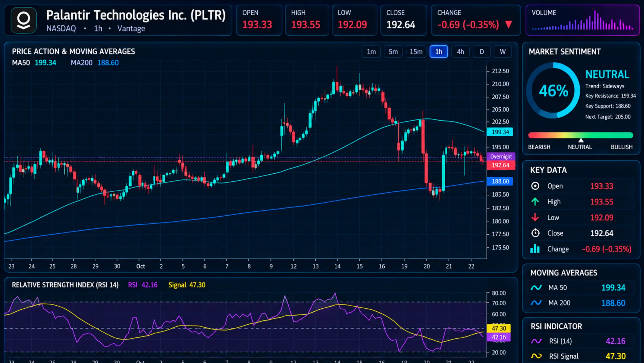Click the Open circle icon in Key Data
644x363 pixels.
pyautogui.click(x=535, y=186)
